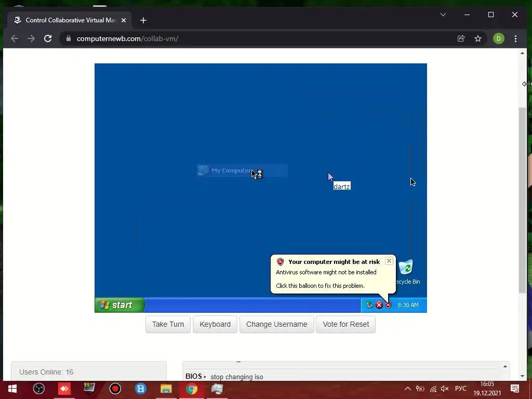Click the page scrollbar thumb
Screen dimensions: 532x399
[x=522, y=200]
